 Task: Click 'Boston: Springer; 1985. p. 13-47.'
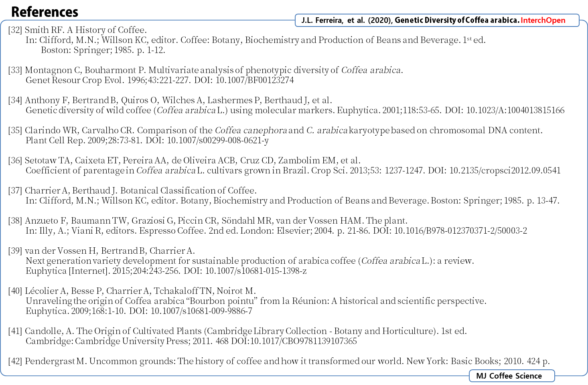[495, 201]
